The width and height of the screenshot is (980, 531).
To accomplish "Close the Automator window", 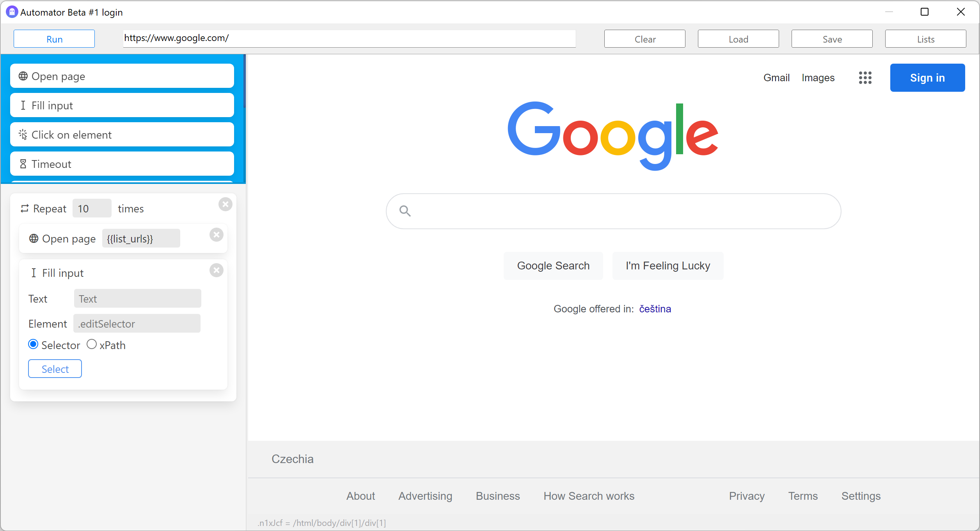I will 961,12.
